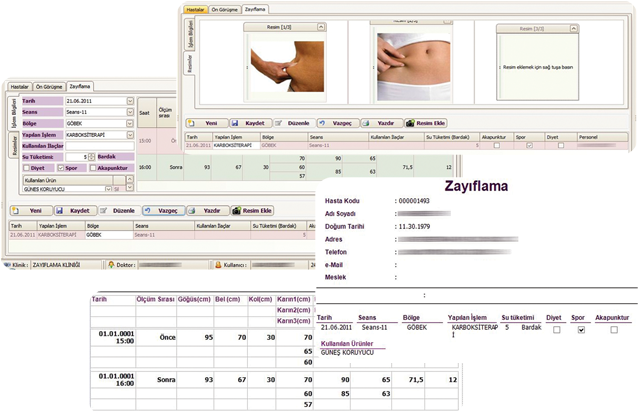This screenshot has height=415, width=640.
Task: Click the Kullanılan İlaçlar input field
Action: (98, 145)
